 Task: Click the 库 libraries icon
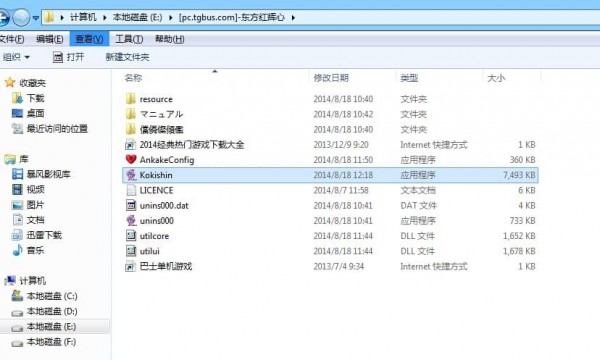(10, 159)
